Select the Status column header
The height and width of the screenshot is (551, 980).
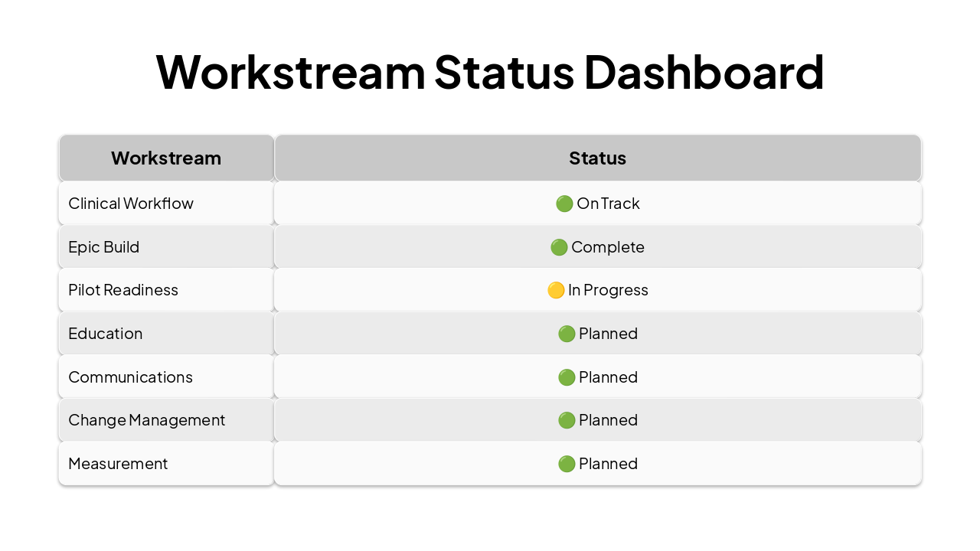[597, 158]
